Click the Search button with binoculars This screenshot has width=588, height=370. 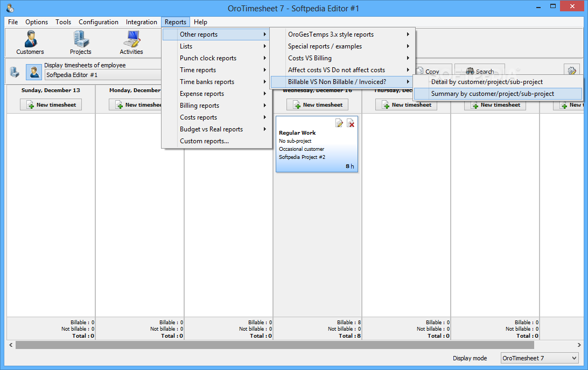(480, 71)
